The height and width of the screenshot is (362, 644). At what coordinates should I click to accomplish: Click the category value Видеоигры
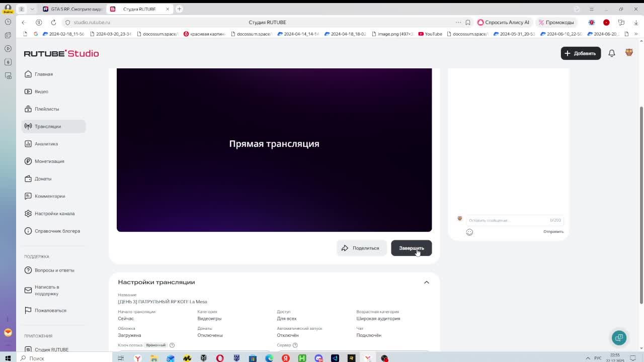point(209,318)
